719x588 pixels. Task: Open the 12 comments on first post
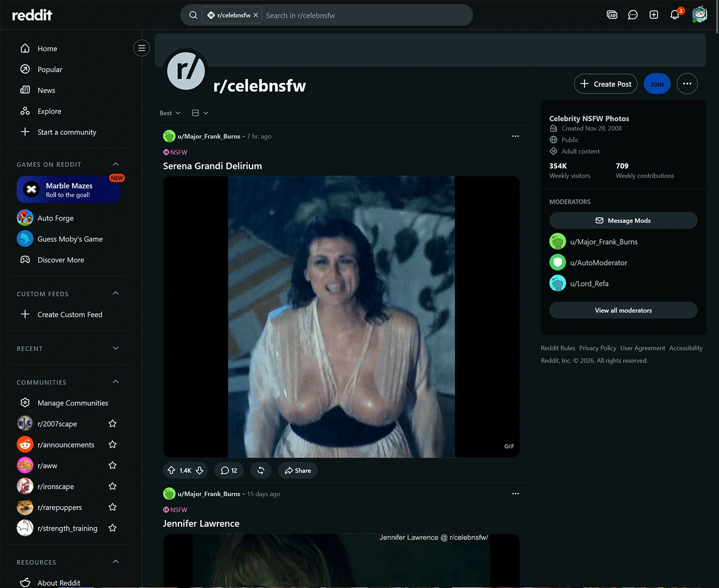point(229,470)
